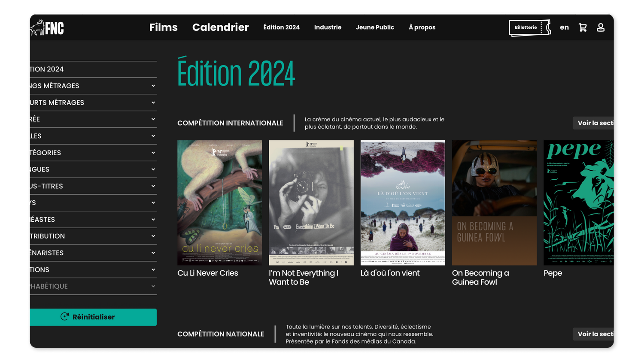The width and height of the screenshot is (644, 362).
Task: Expand the Langues filter
Action: point(93,169)
